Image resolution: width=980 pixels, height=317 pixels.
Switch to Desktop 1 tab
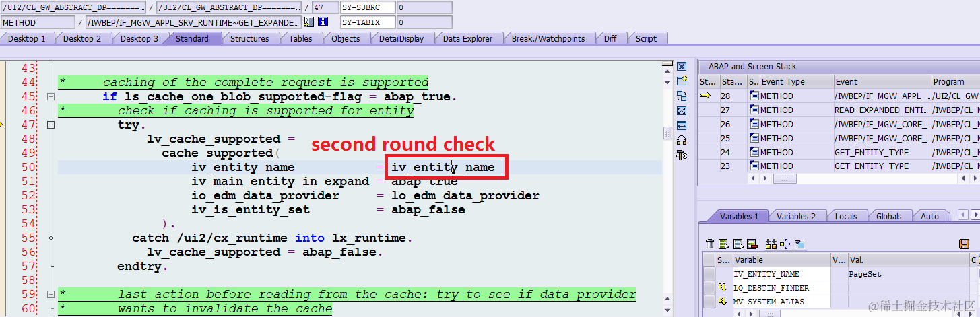[x=27, y=38]
